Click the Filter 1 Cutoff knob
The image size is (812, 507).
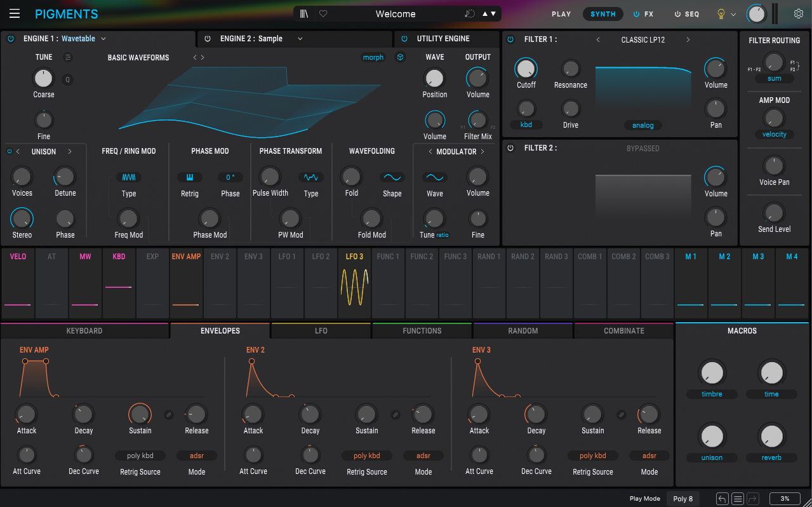[x=526, y=69]
